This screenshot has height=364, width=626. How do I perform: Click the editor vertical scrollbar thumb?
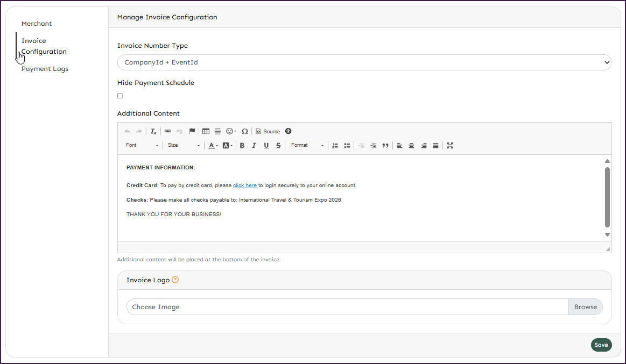click(x=607, y=197)
